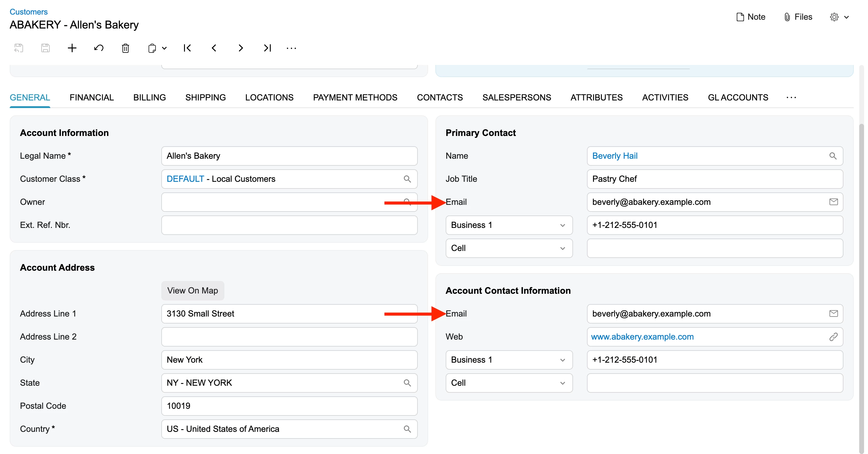Click the delete trash can icon
The height and width of the screenshot is (454, 868).
coord(125,48)
